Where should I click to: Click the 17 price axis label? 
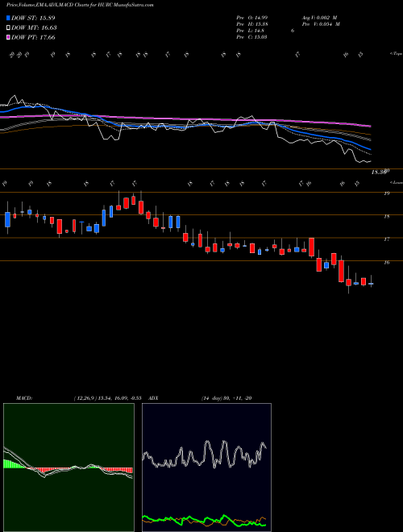[386, 239]
